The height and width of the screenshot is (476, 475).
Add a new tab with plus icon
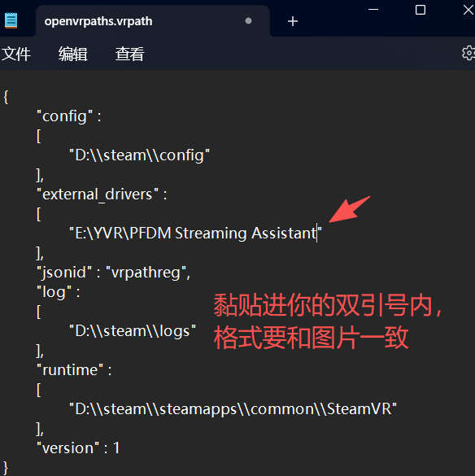[293, 21]
